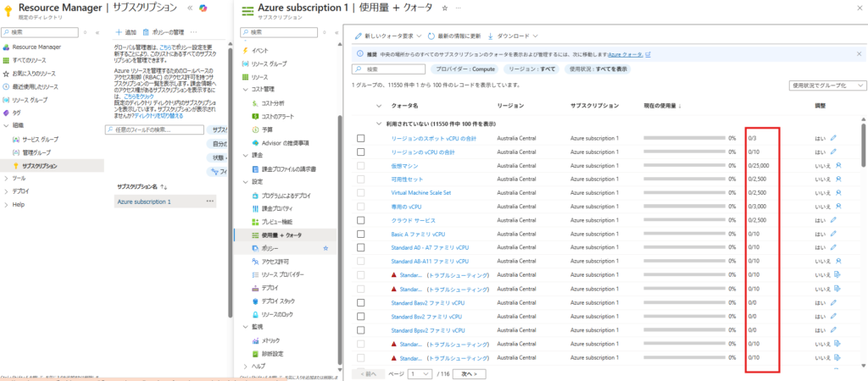The image size is (868, 381).
Task: Check the Standard Bpsv2 ファミリ vCPU row
Action: [361, 330]
